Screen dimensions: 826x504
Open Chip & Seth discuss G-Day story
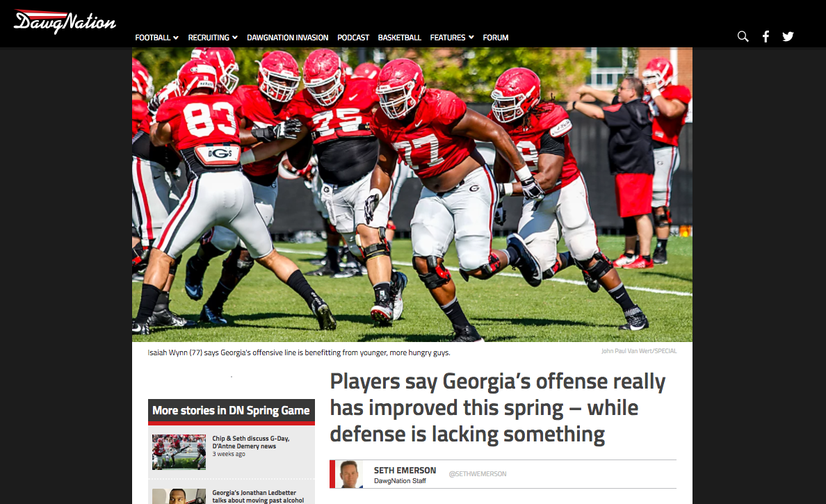pos(251,442)
